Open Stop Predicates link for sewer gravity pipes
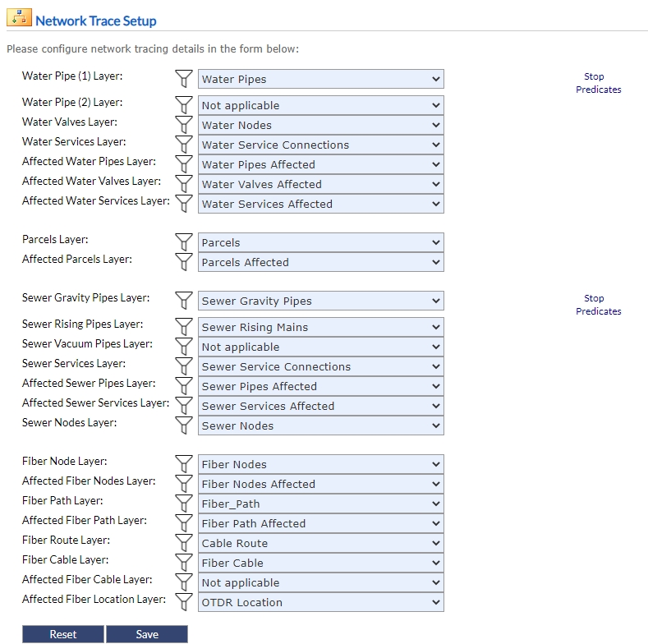The image size is (648, 644). click(x=598, y=305)
